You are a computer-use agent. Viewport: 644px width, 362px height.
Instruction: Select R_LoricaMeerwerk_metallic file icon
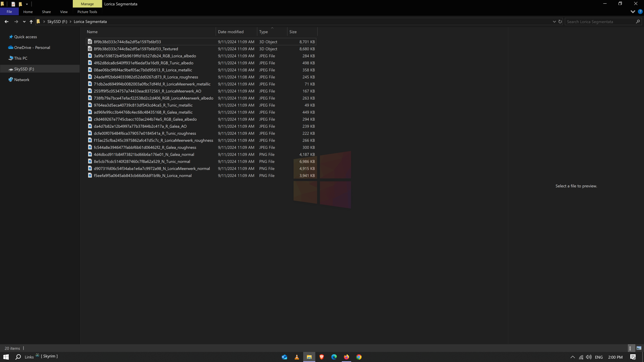(x=90, y=84)
